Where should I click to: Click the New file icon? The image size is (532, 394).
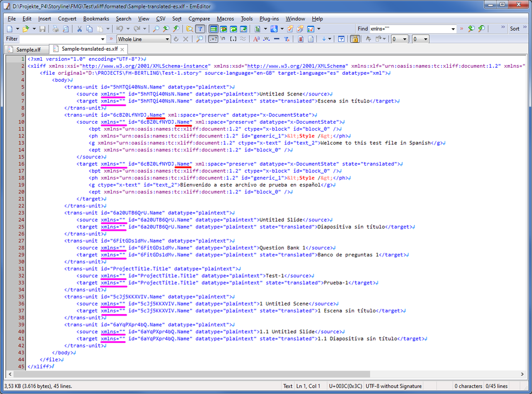click(11, 29)
